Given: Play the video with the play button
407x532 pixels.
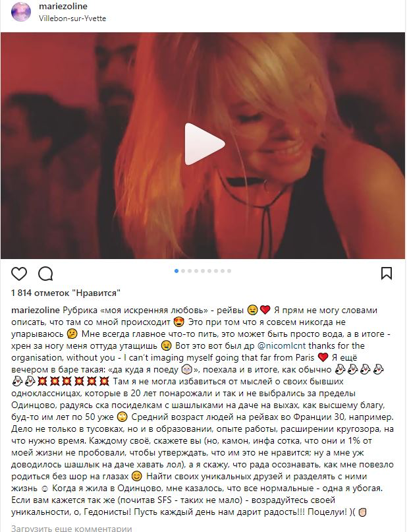Looking at the screenshot, I should [204, 144].
